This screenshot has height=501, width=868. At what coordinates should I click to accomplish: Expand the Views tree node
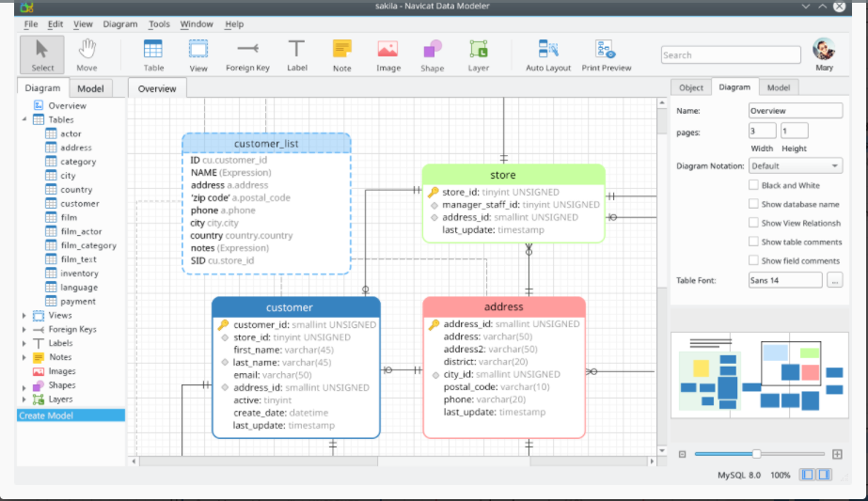coord(24,316)
